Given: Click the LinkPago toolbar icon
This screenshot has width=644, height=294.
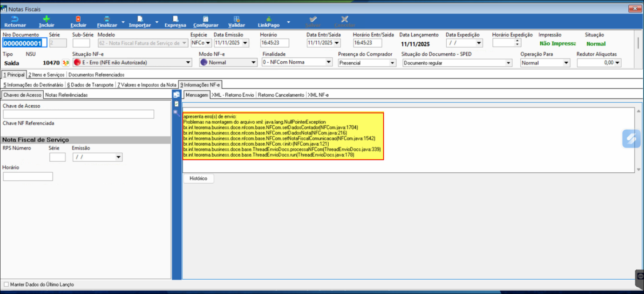Looking at the screenshot, I should click(x=268, y=19).
